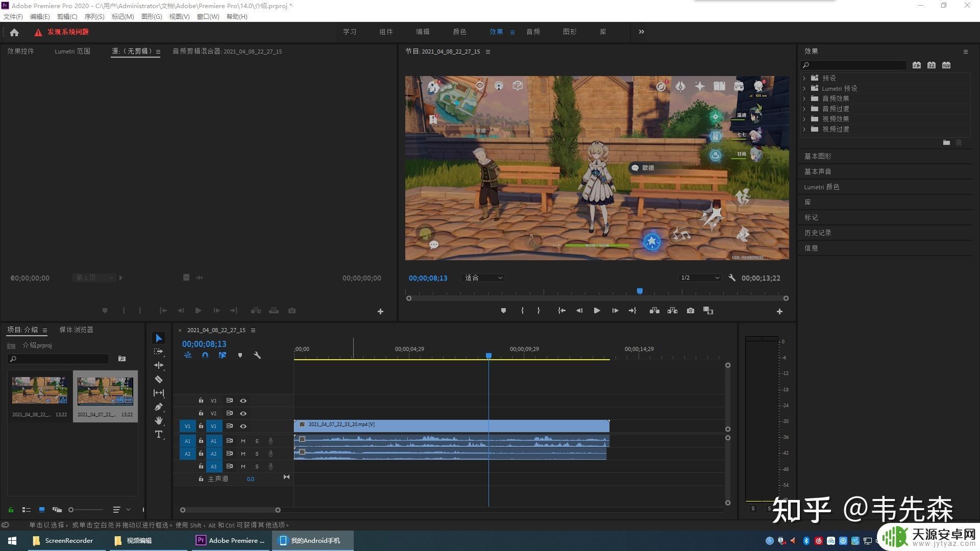Toggle linked selection in timeline

point(222,355)
